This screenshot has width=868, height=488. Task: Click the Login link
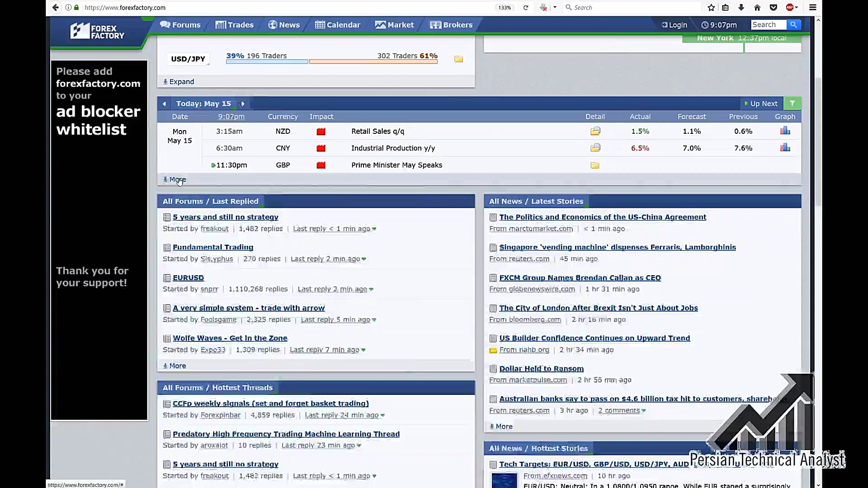[x=674, y=25]
